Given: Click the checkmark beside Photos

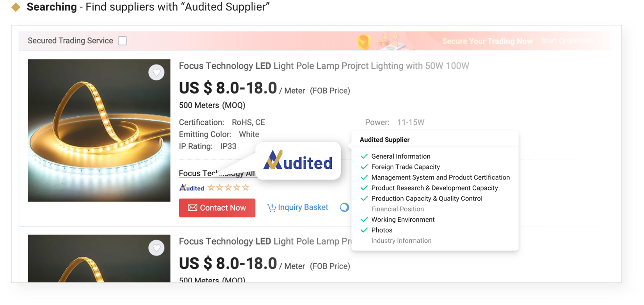Looking at the screenshot, I should [x=364, y=230].
